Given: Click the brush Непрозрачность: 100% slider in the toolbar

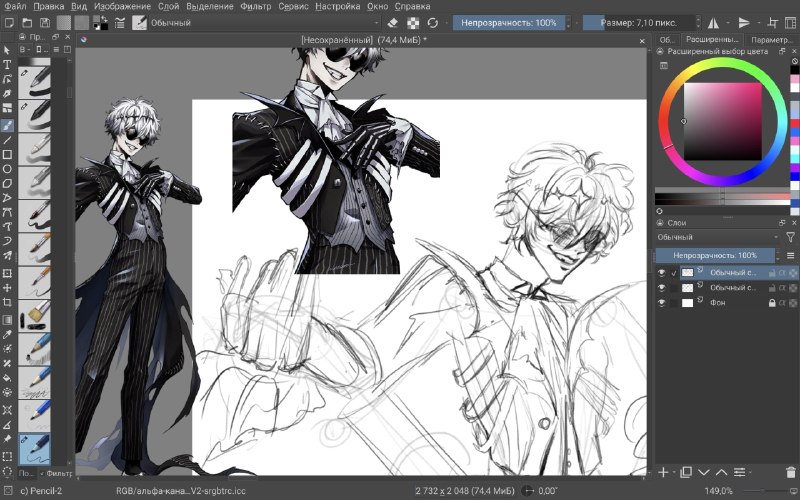Looking at the screenshot, I should (x=509, y=23).
